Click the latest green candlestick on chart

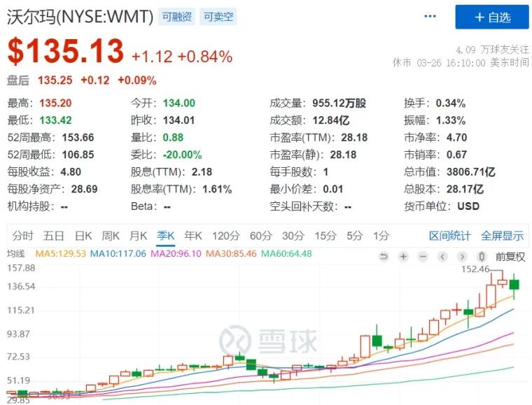coord(514,285)
